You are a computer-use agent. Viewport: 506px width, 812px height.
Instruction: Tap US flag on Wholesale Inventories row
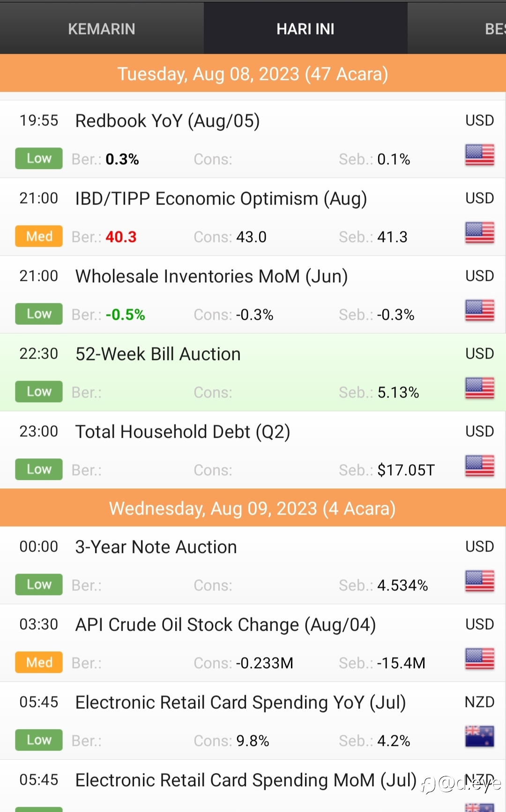pos(480,310)
